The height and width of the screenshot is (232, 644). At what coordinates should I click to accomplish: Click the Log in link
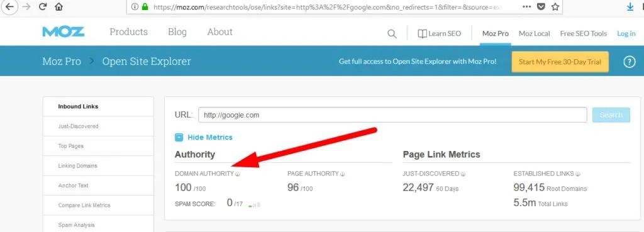[x=626, y=34]
